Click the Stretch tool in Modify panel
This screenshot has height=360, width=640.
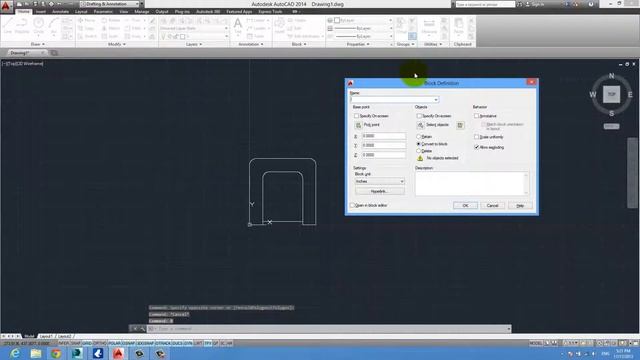click(87, 36)
